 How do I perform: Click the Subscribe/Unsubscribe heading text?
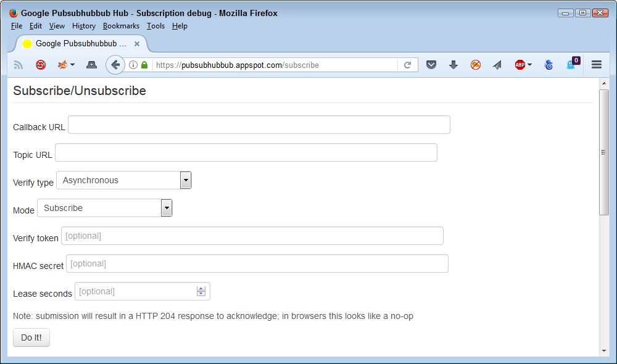(x=80, y=91)
